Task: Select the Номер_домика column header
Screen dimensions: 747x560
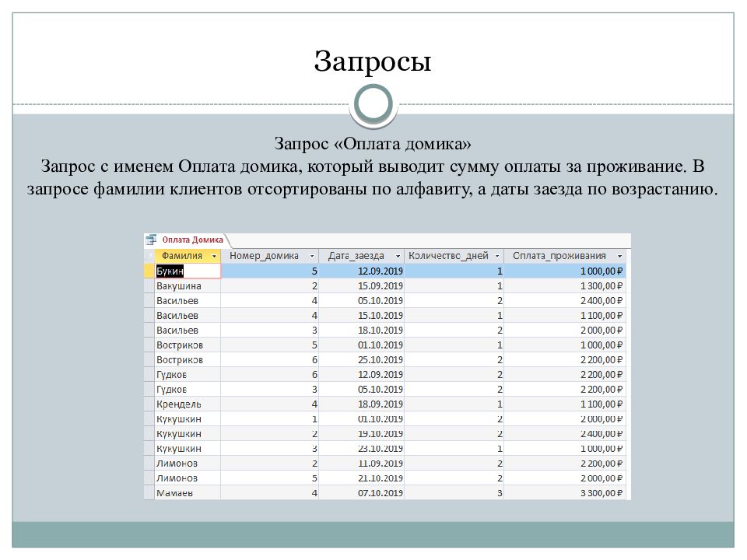Action: 270,256
